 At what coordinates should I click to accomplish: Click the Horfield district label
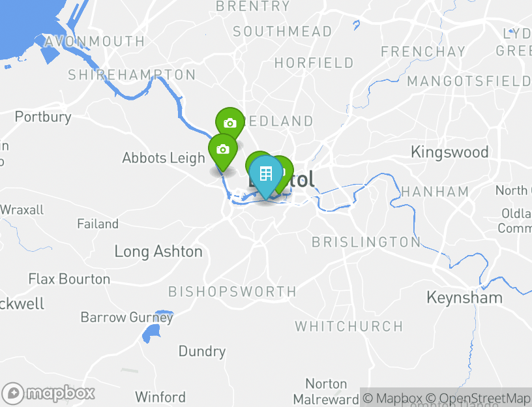pyautogui.click(x=314, y=63)
